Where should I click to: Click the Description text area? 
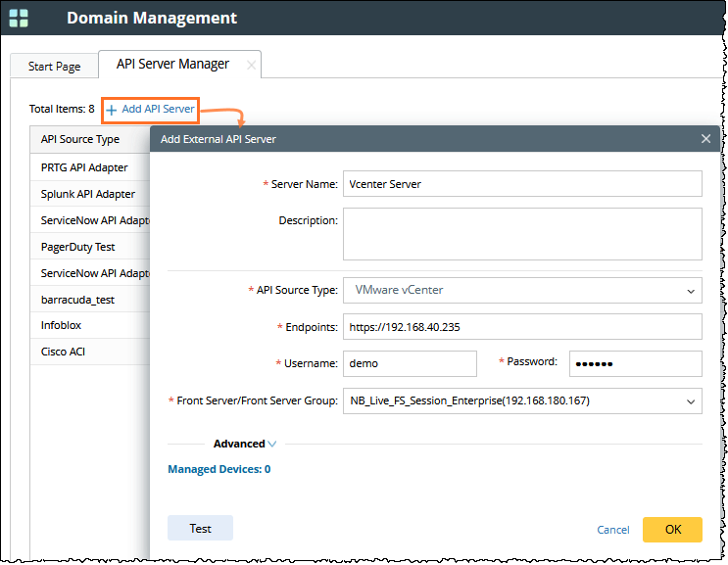point(521,233)
